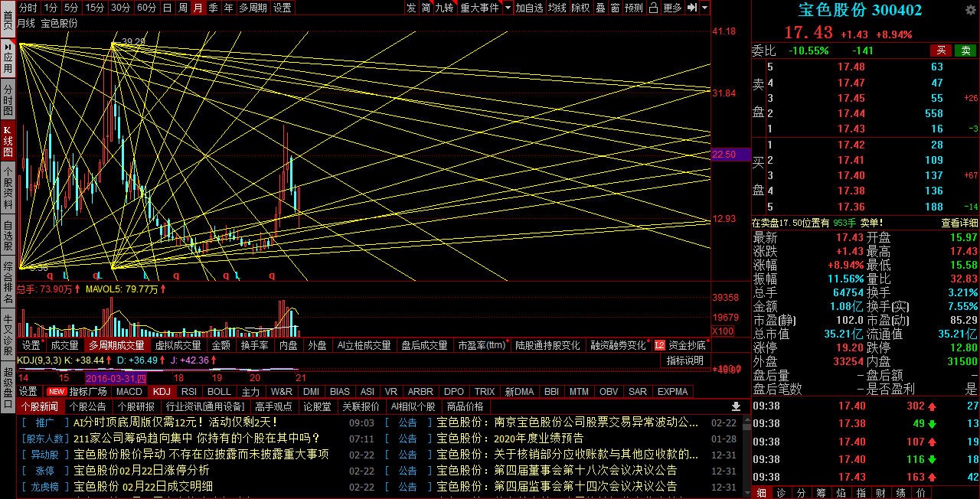Click stock title 宝色股份 300402

(860, 11)
